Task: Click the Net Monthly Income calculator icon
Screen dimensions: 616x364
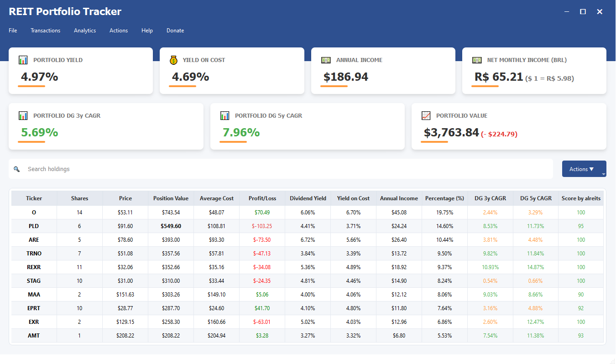Action: [477, 59]
